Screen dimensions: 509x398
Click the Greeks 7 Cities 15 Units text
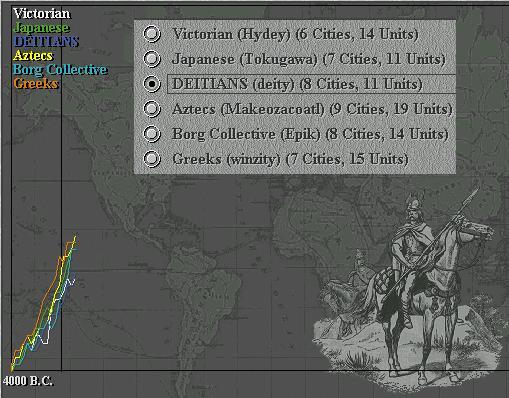290,159
